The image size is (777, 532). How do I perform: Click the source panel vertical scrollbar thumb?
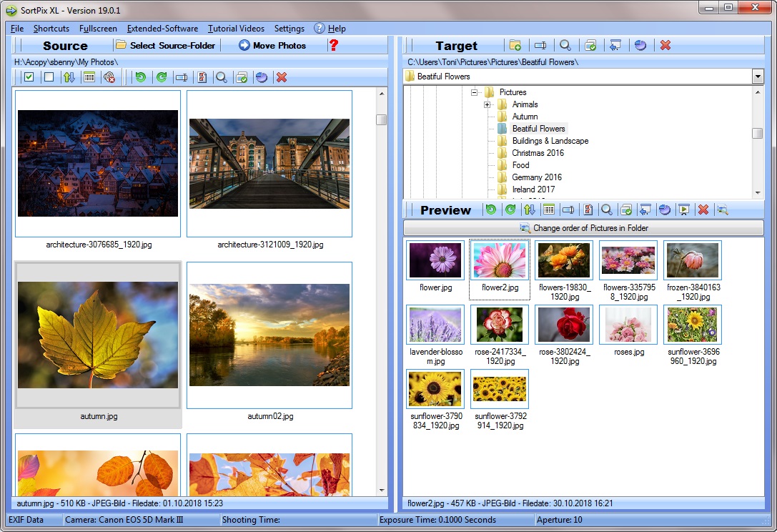click(382, 119)
